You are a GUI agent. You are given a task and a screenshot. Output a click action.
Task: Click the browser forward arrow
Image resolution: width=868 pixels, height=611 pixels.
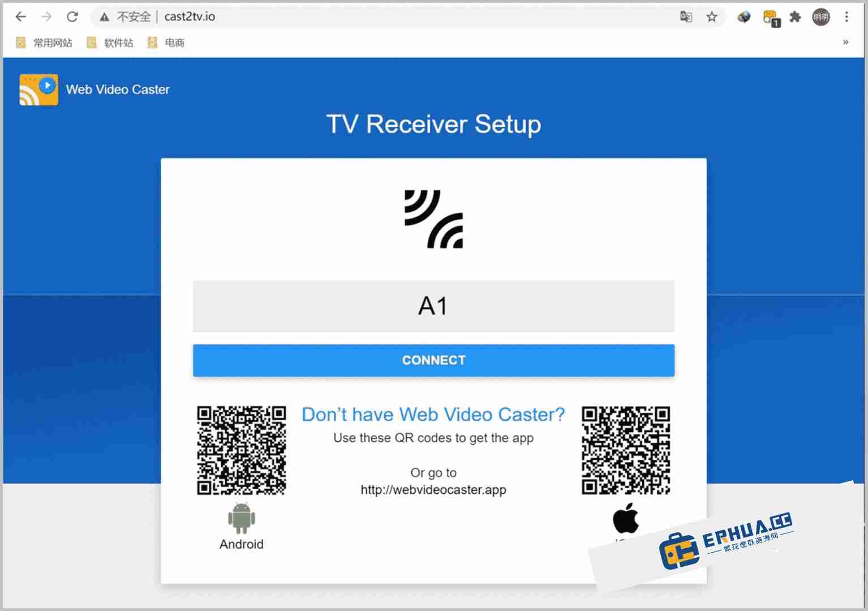point(46,17)
